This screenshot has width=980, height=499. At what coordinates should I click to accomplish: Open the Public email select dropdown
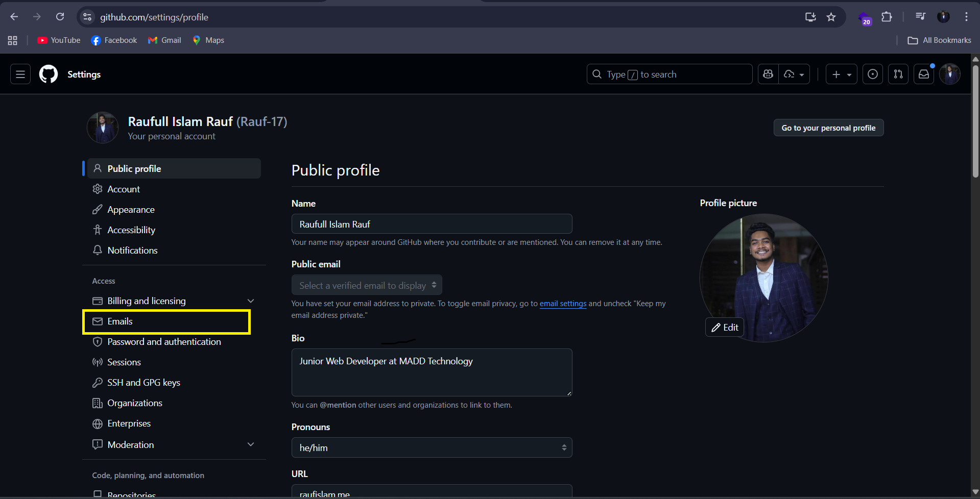[367, 285]
